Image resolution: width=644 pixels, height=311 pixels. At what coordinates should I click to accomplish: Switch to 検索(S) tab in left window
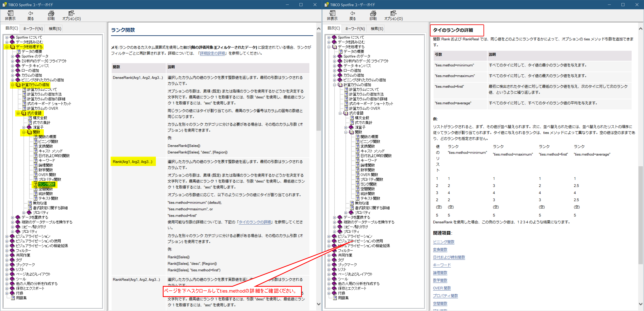(55, 29)
